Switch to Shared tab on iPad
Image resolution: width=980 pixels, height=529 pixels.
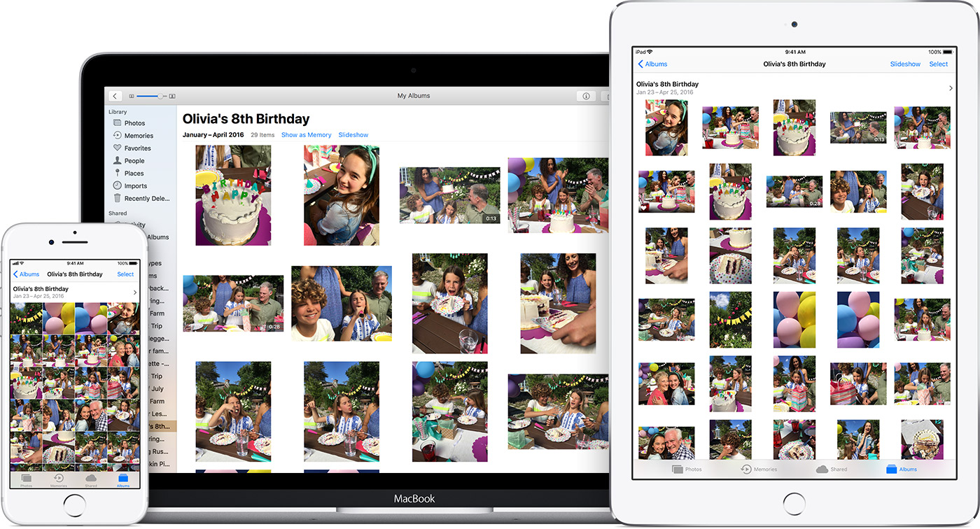832,470
